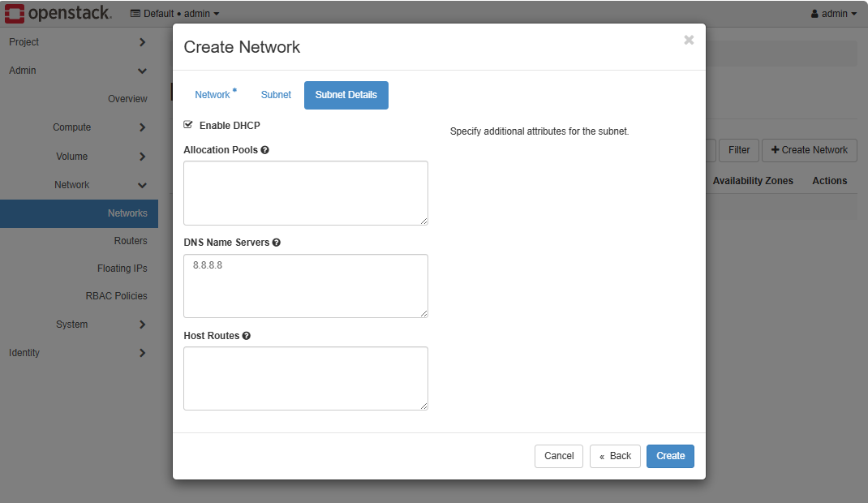This screenshot has width=868, height=503.
Task: Go Back to previous step
Action: [615, 456]
